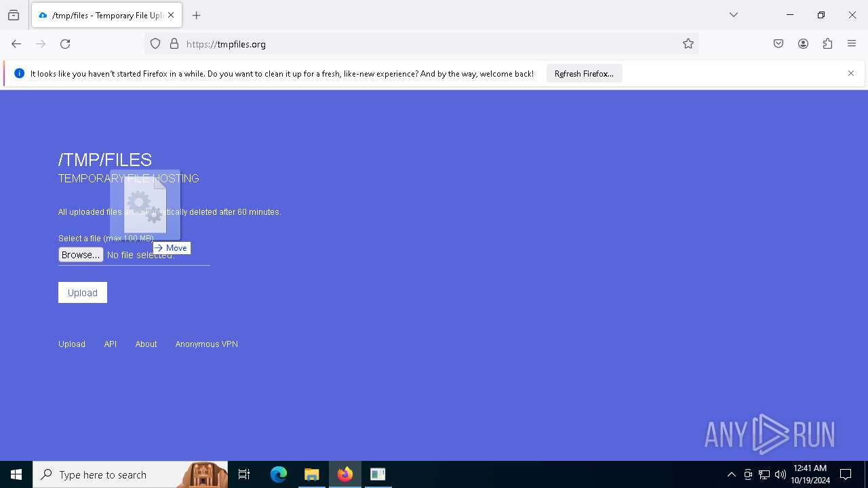Dismiss the Firefox notification bar

point(851,73)
